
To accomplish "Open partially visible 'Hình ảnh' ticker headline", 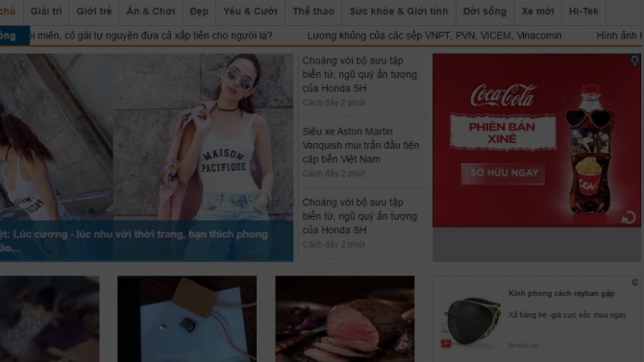I will point(620,36).
